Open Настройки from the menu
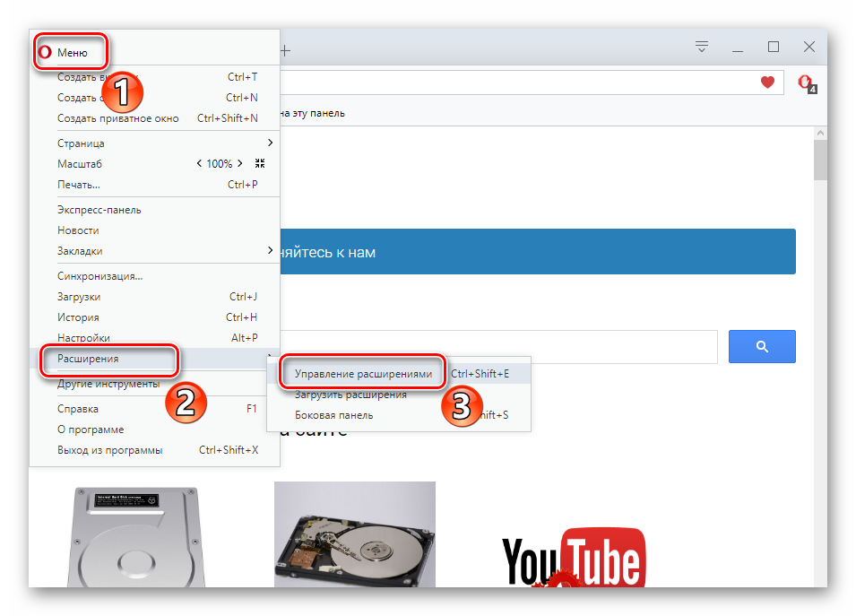This screenshot has height=616, width=856. (x=84, y=338)
